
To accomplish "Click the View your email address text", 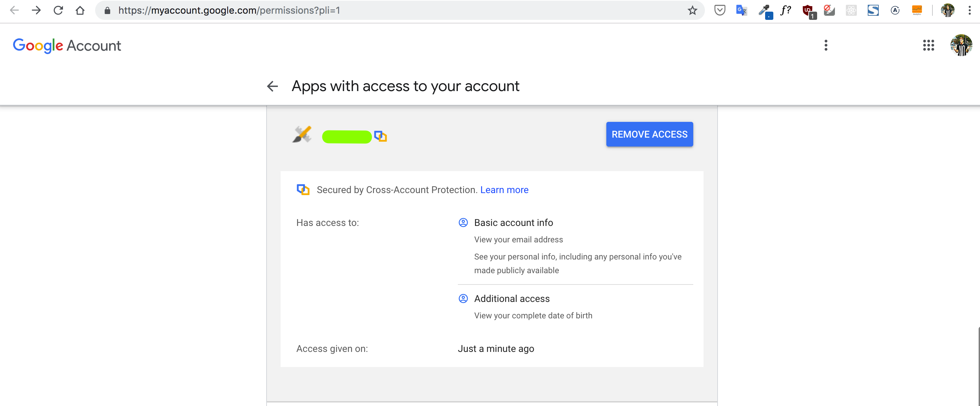I will tap(518, 240).
